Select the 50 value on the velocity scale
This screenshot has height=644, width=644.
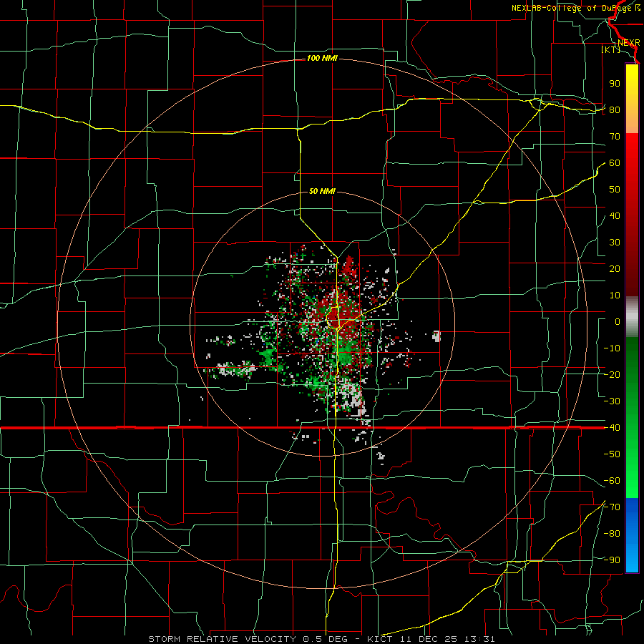click(x=615, y=190)
